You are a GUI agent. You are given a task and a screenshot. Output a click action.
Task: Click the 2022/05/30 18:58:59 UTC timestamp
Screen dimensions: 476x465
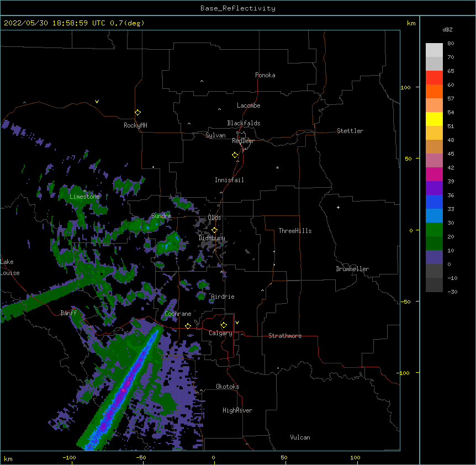pos(55,23)
